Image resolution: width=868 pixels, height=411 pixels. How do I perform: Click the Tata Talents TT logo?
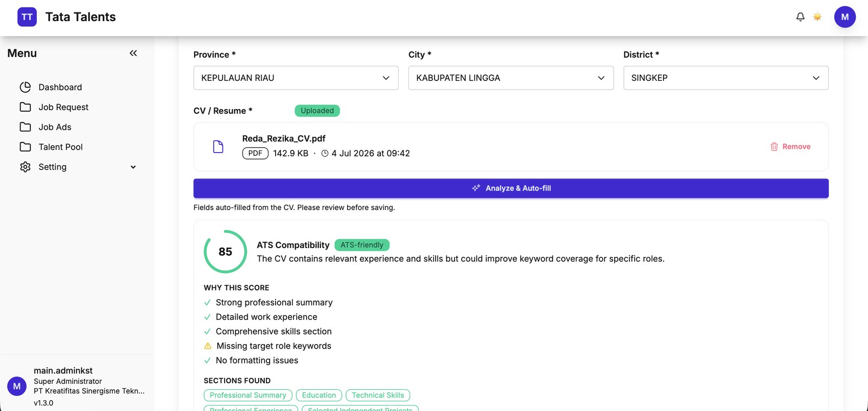pyautogui.click(x=27, y=17)
